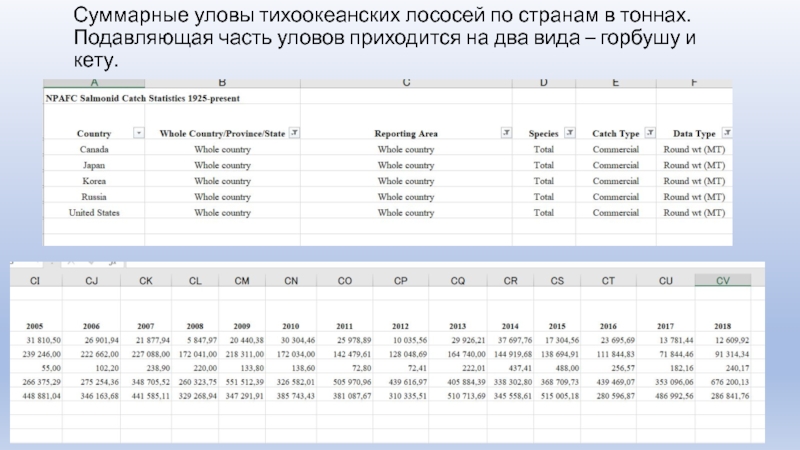800x450 pixels.
Task: Select the 2018 year header cell
Action: pyautogui.click(x=722, y=327)
